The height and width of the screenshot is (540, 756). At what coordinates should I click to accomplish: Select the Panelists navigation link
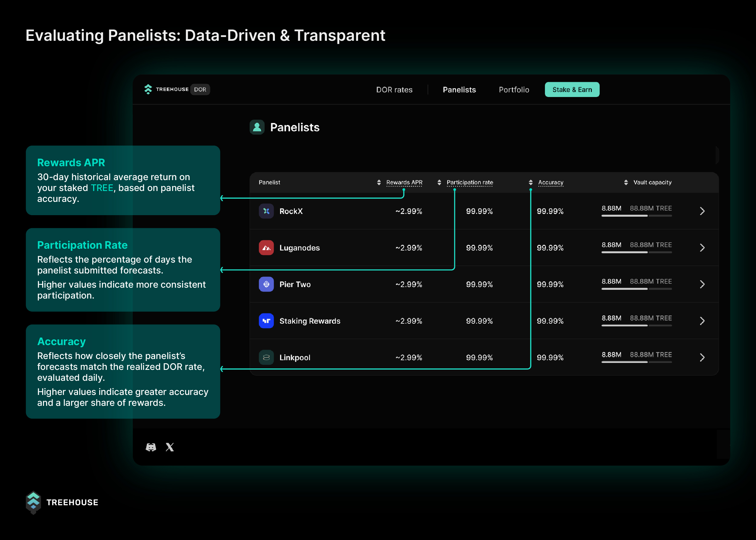click(459, 90)
